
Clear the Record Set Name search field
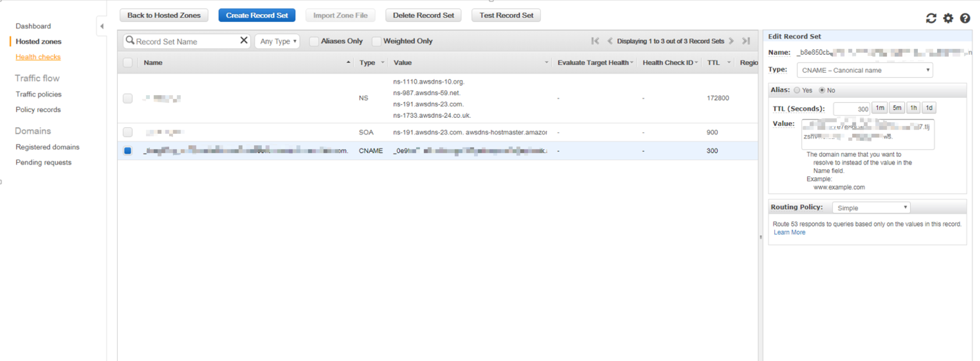(x=244, y=40)
